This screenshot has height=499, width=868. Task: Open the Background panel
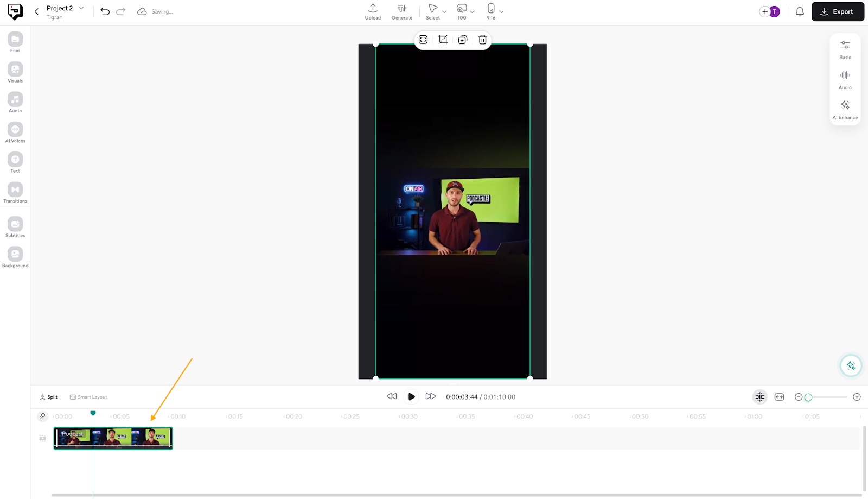pyautogui.click(x=15, y=257)
